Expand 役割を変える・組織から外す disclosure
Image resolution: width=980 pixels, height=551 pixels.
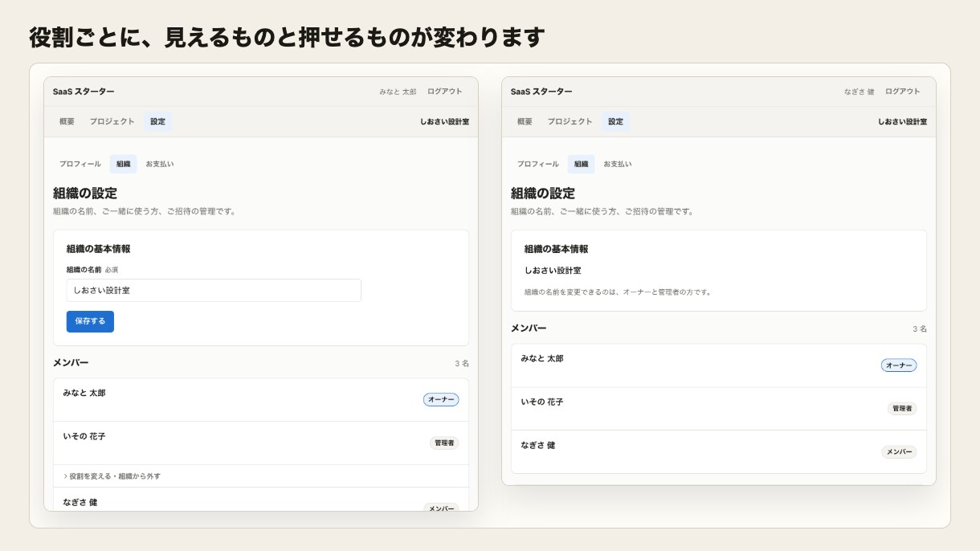112,476
